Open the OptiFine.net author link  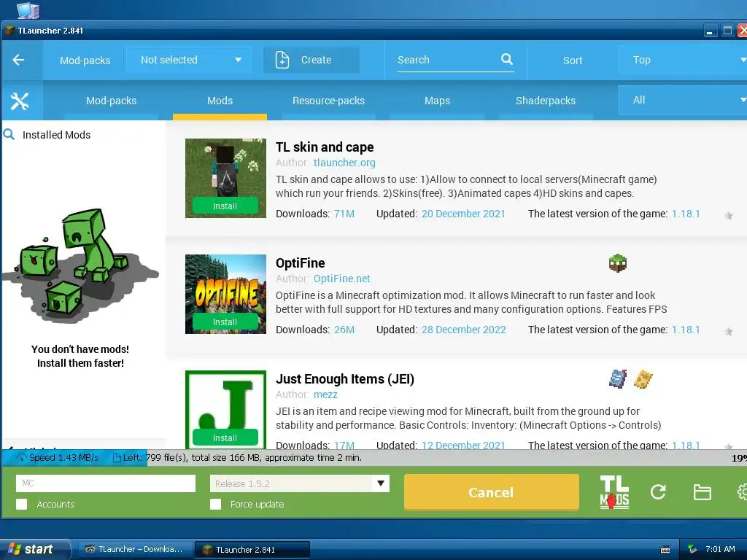pos(341,279)
